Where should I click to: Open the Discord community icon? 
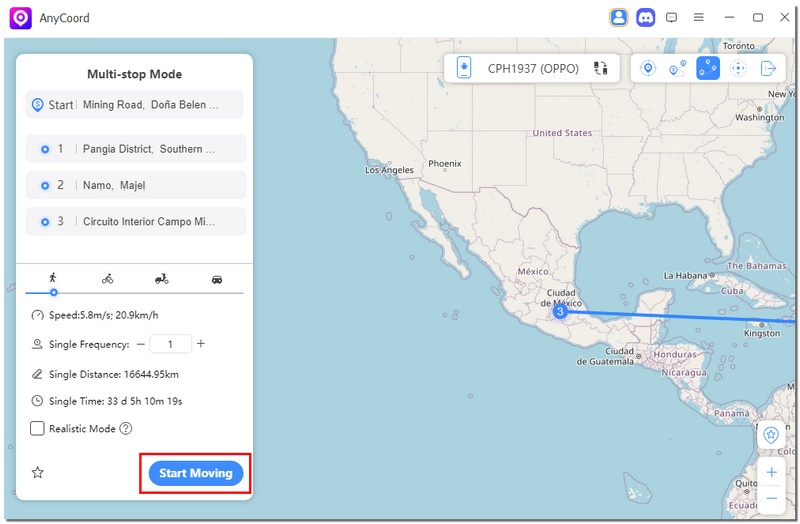(646, 17)
